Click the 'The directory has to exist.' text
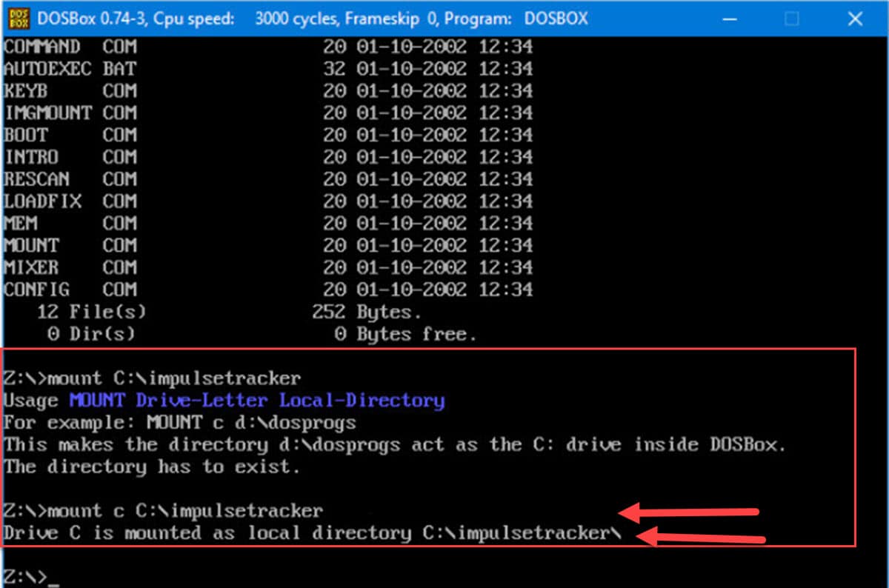This screenshot has width=889, height=588. pyautogui.click(x=152, y=467)
